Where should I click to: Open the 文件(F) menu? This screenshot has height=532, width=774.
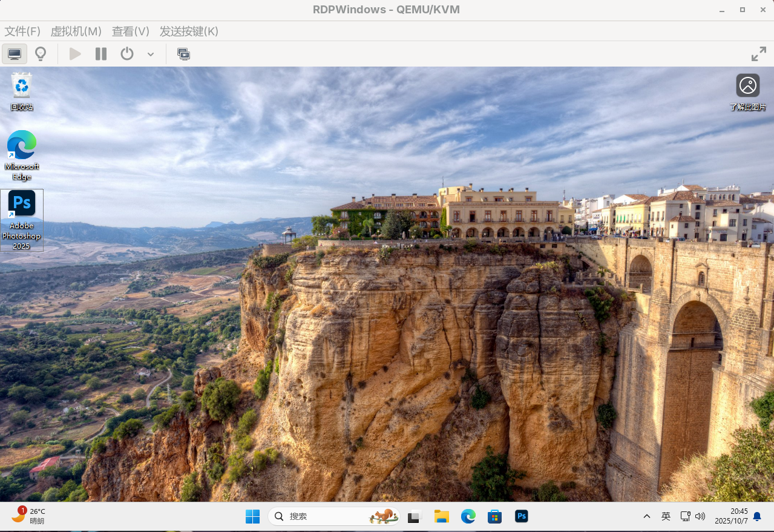point(22,31)
